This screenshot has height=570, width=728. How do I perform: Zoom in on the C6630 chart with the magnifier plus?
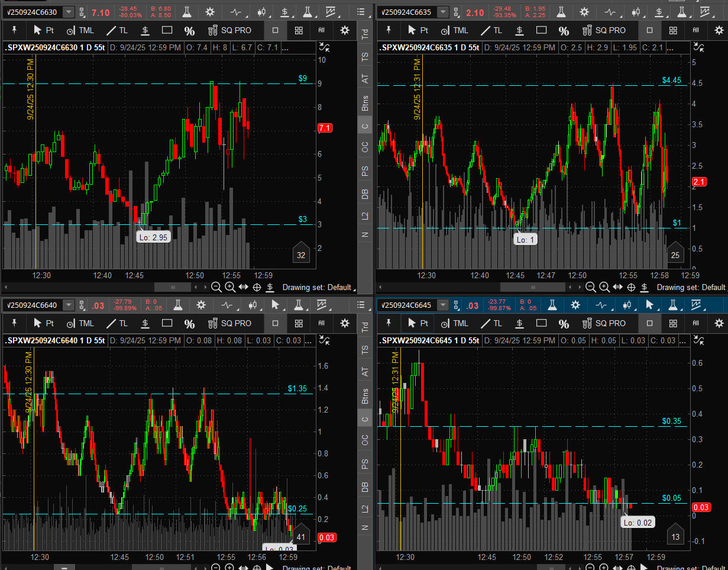tap(229, 287)
